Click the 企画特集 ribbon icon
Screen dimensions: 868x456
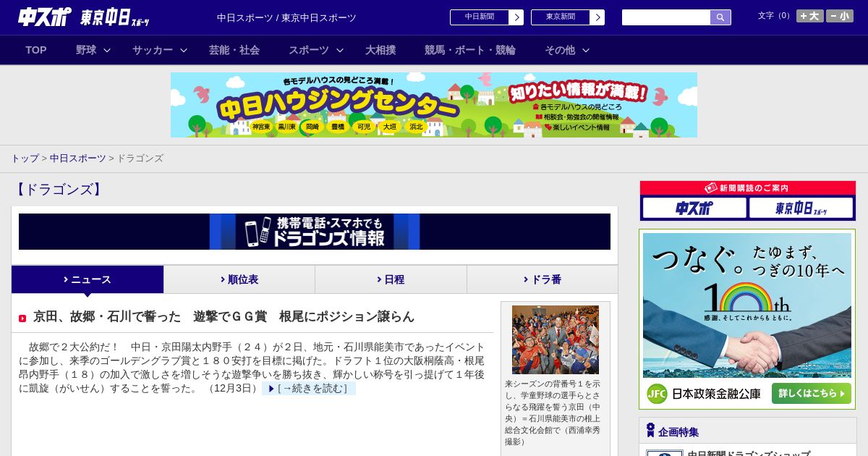click(650, 430)
